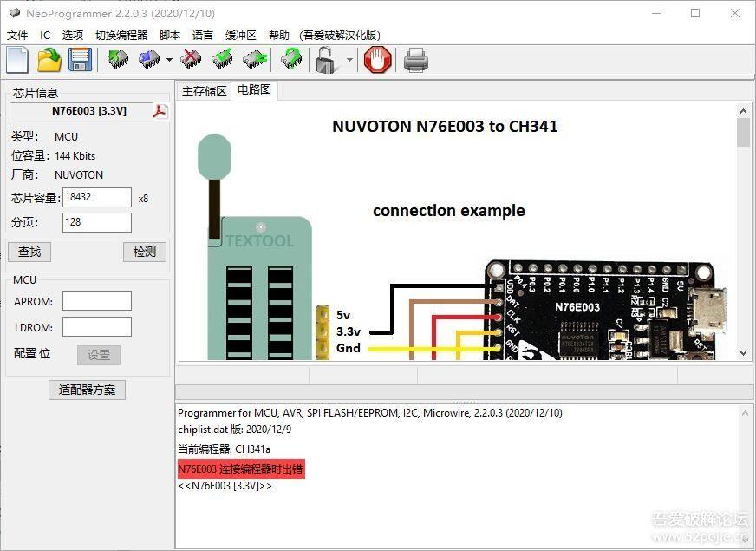Click the 分页 field showing 128
The height and width of the screenshot is (551, 756).
click(97, 222)
